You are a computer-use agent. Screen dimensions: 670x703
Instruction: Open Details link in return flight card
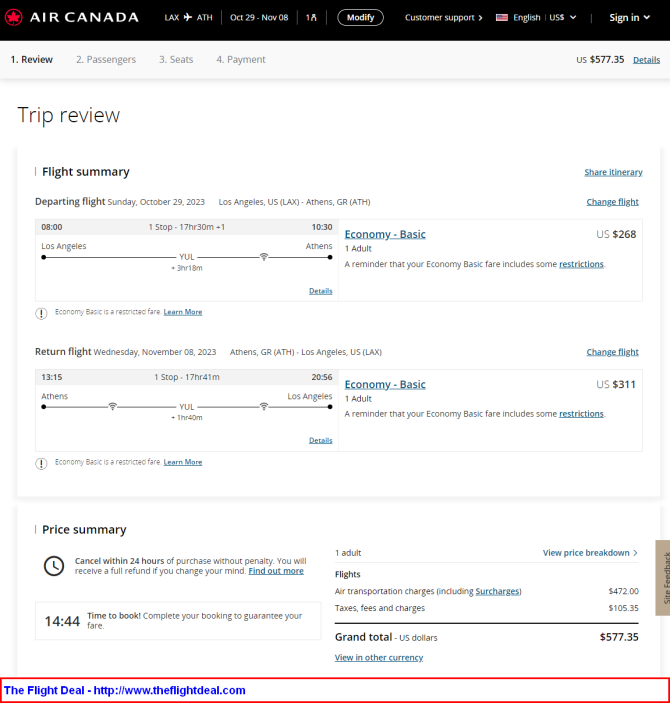[321, 440]
